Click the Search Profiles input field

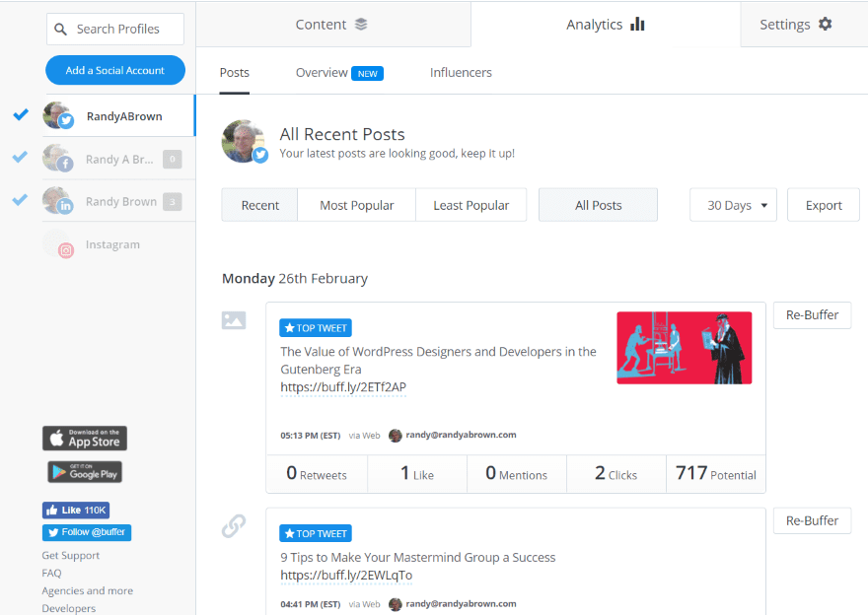pos(115,30)
